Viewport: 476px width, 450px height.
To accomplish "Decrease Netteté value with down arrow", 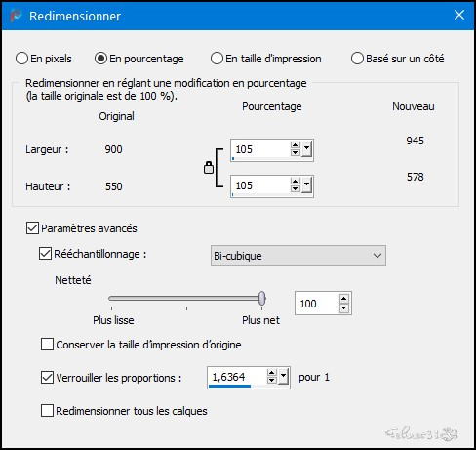I will (344, 307).
